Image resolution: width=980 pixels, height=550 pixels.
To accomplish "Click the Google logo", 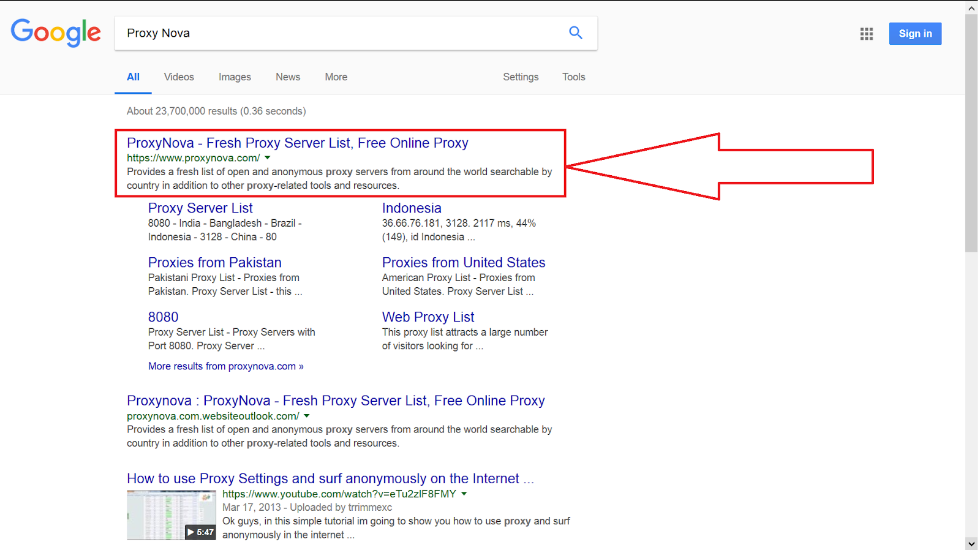I will [x=56, y=32].
